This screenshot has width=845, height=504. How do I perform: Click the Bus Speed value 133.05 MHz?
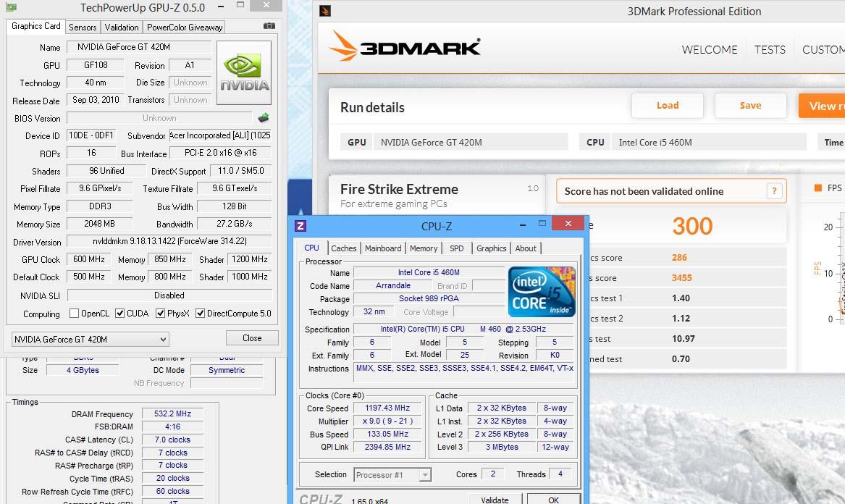click(x=387, y=434)
